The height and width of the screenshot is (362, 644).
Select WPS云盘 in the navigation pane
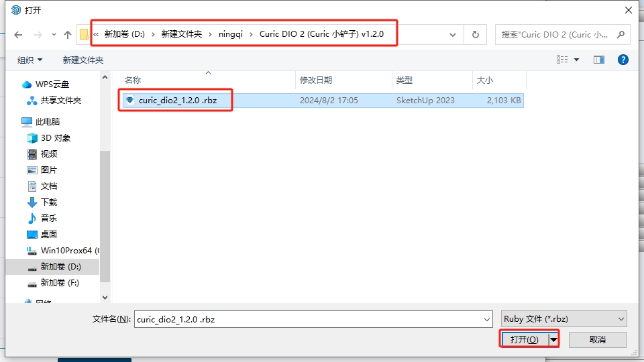(x=52, y=84)
